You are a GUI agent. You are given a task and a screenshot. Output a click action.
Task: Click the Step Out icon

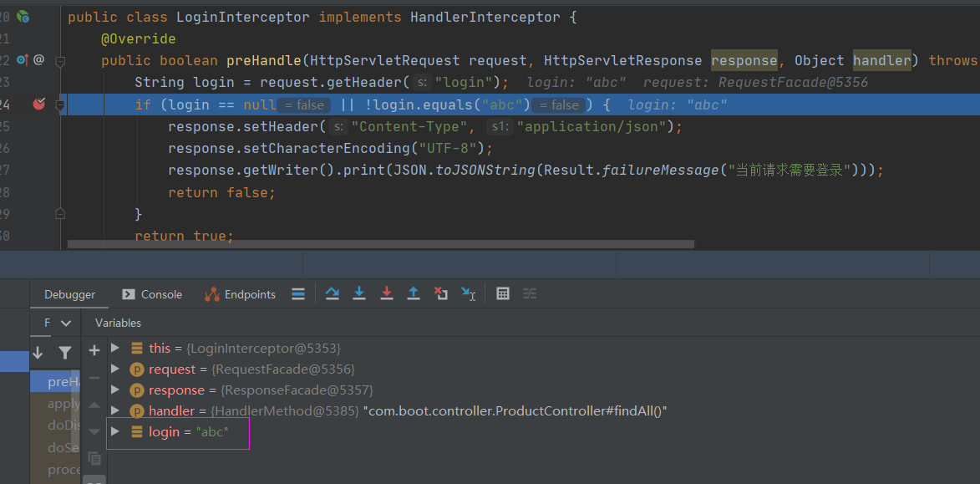coord(414,293)
